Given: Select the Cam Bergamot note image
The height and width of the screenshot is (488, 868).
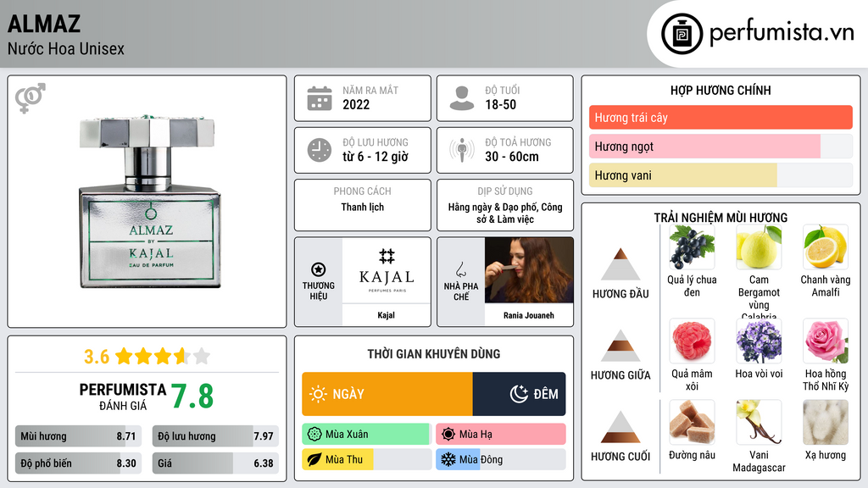Looking at the screenshot, I should (x=759, y=247).
